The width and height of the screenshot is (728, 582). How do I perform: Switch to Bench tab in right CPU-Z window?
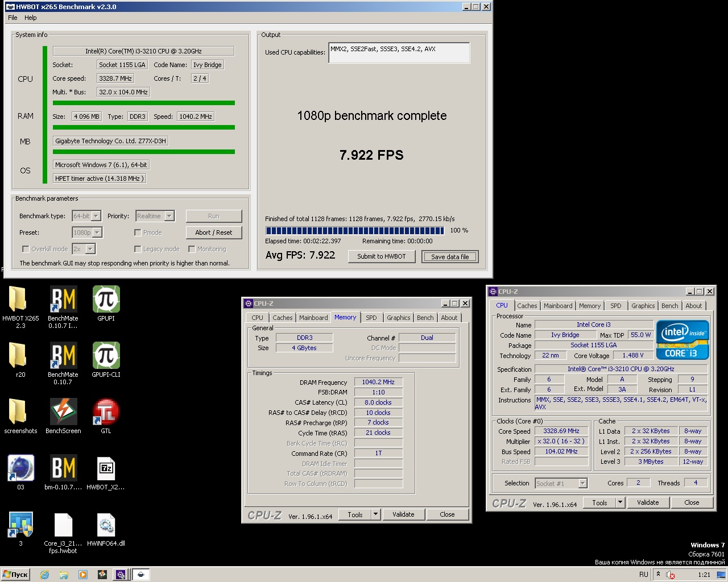[x=669, y=306]
